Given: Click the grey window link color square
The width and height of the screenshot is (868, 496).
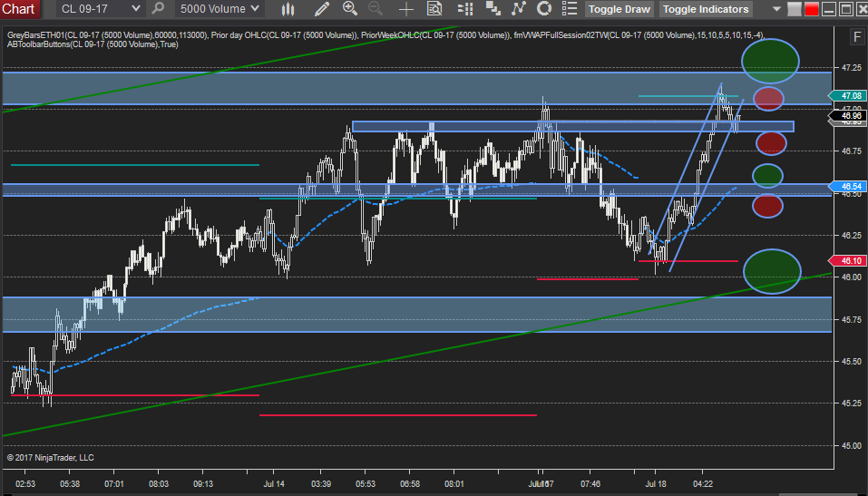Looking at the screenshot, I should [795, 9].
